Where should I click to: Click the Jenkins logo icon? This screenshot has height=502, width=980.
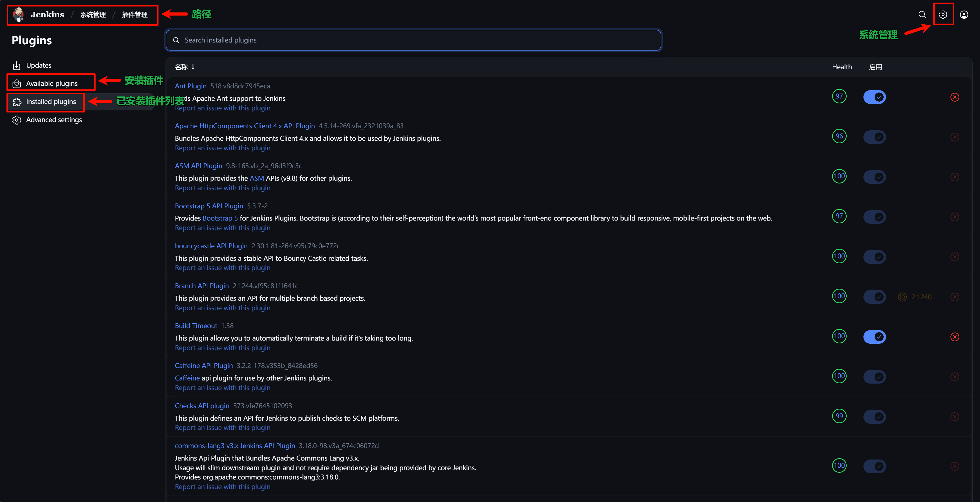(x=18, y=15)
